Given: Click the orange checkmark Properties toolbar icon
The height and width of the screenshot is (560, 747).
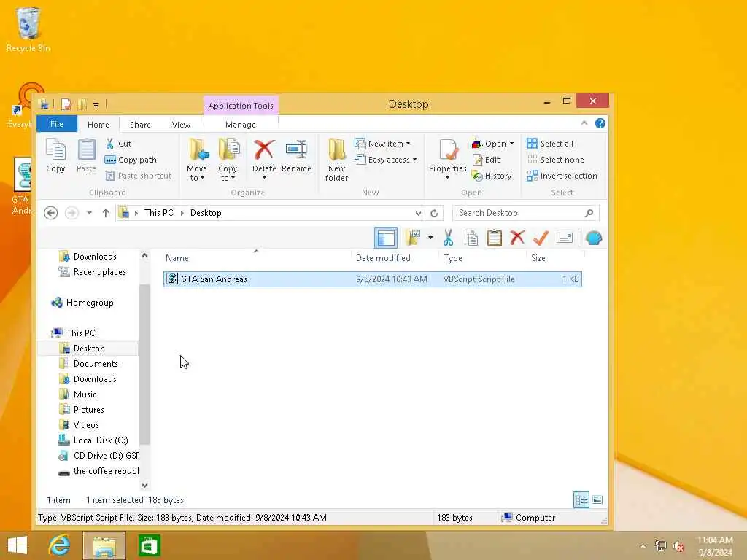Looking at the screenshot, I should 541,238.
